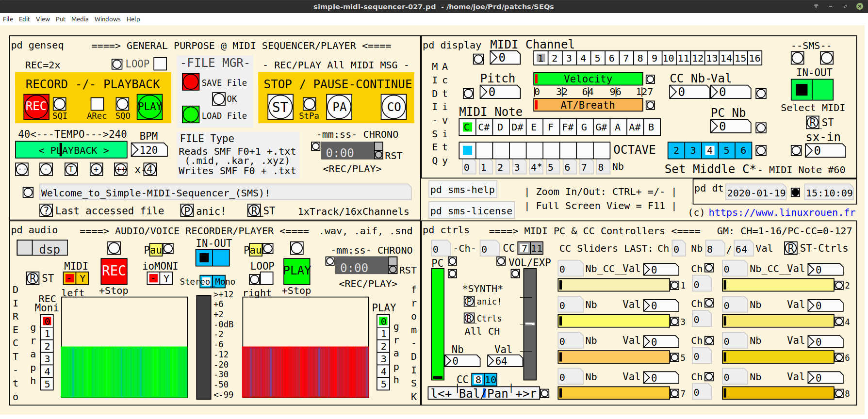Click the PC Nb number box
The image size is (868, 419).
click(x=730, y=127)
